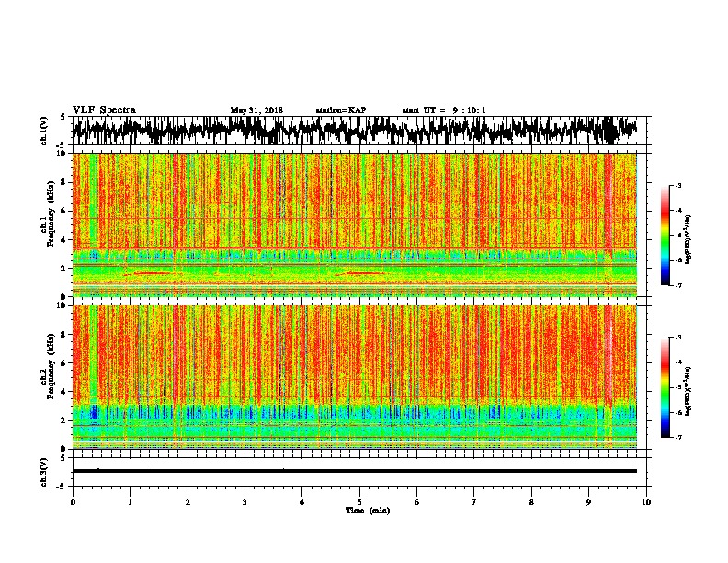Click inside the ch.2 spectrogram panel

click(354, 377)
